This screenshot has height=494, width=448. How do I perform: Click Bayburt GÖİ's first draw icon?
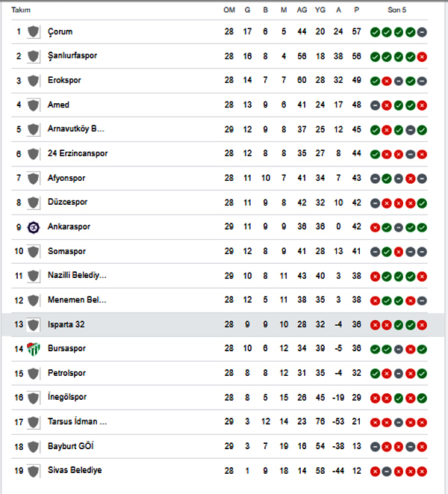coord(375,447)
